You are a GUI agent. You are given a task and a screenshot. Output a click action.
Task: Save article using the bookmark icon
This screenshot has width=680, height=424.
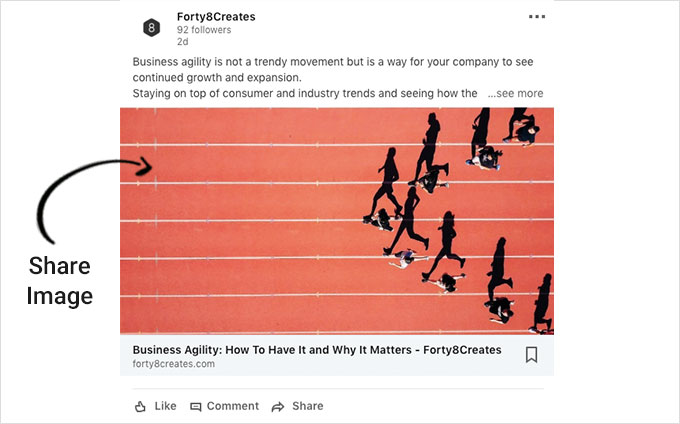point(532,355)
